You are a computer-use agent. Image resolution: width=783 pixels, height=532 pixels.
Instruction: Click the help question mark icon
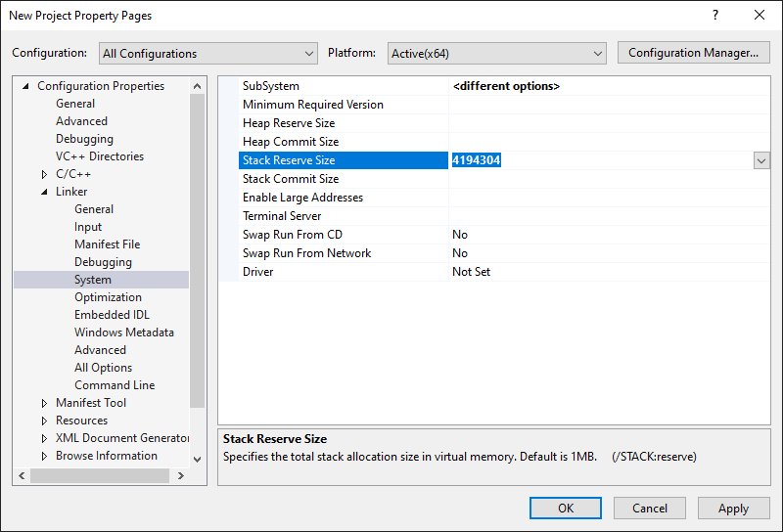point(715,16)
